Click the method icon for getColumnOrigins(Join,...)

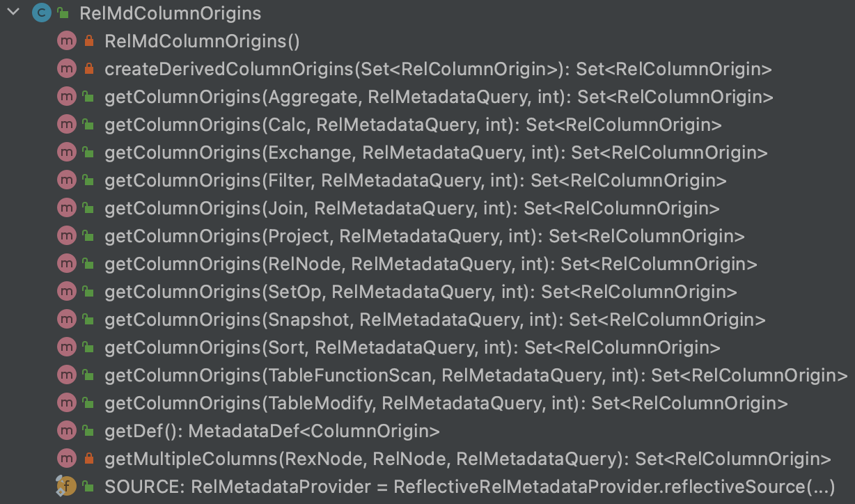pyautogui.click(x=67, y=207)
